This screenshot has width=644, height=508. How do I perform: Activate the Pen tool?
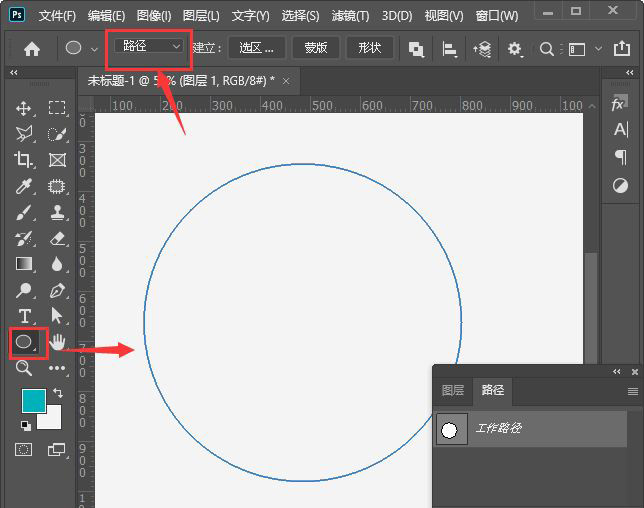click(57, 290)
